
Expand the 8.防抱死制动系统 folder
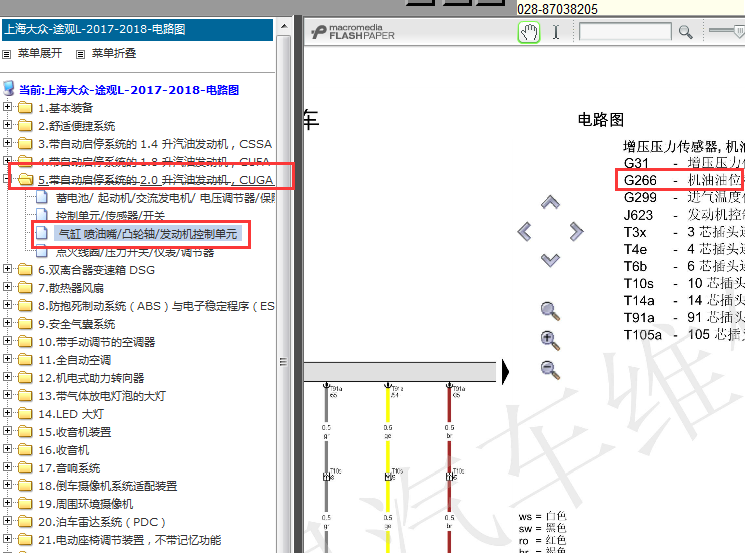[x=7, y=305]
